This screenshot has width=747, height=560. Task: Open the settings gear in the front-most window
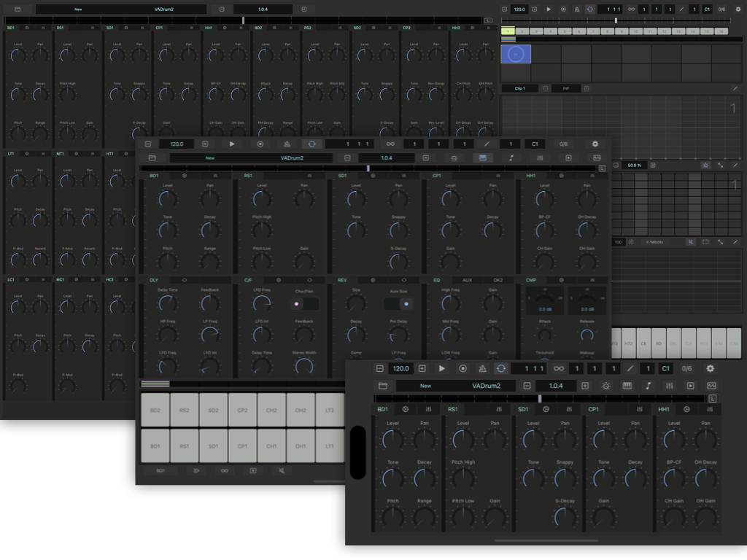(x=711, y=369)
